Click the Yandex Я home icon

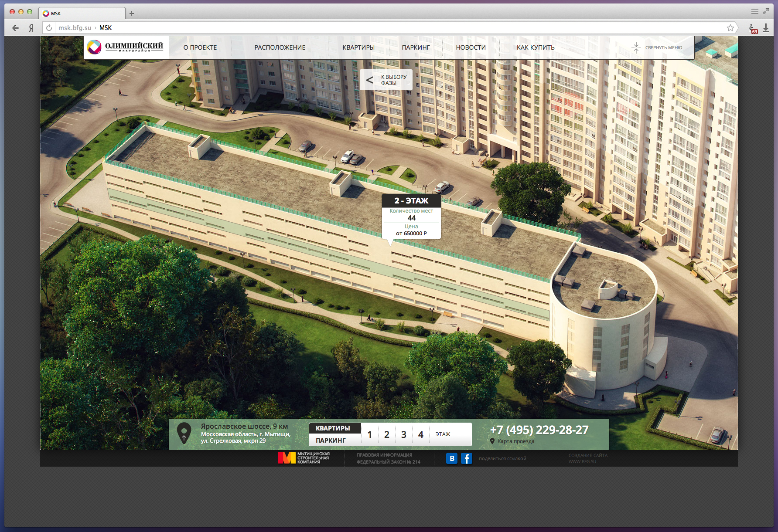[31, 28]
